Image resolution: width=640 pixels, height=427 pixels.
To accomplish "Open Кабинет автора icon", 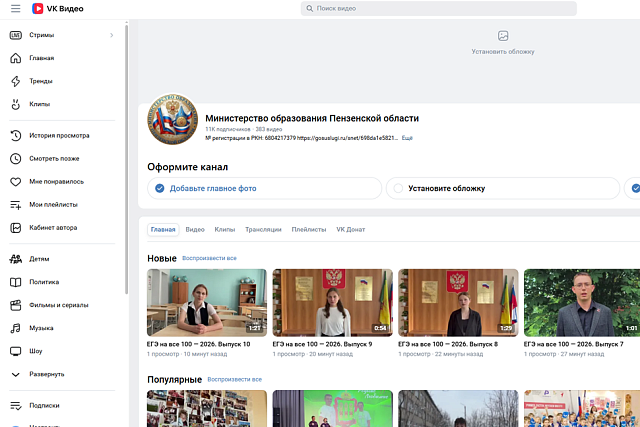I will [16, 228].
